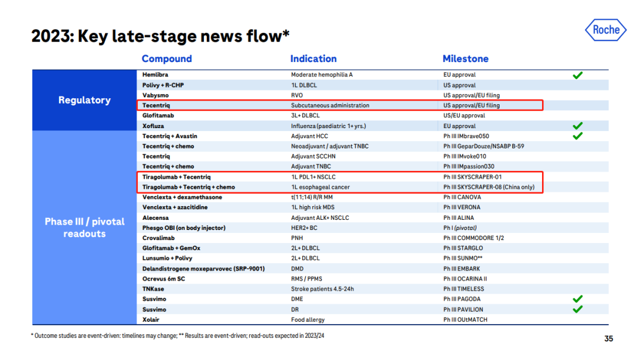Click 'Ph III OUtMATCH' milestone
This screenshot has width=644, height=361.
click(x=465, y=319)
